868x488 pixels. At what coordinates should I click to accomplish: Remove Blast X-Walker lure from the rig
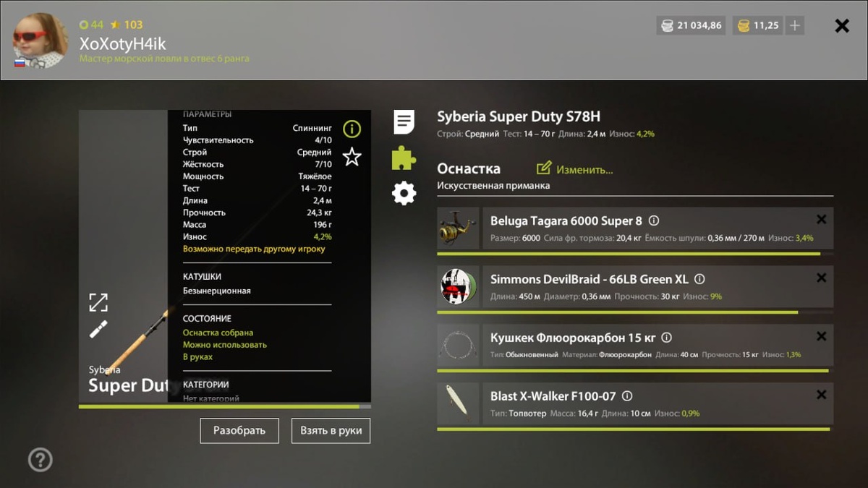coord(821,395)
